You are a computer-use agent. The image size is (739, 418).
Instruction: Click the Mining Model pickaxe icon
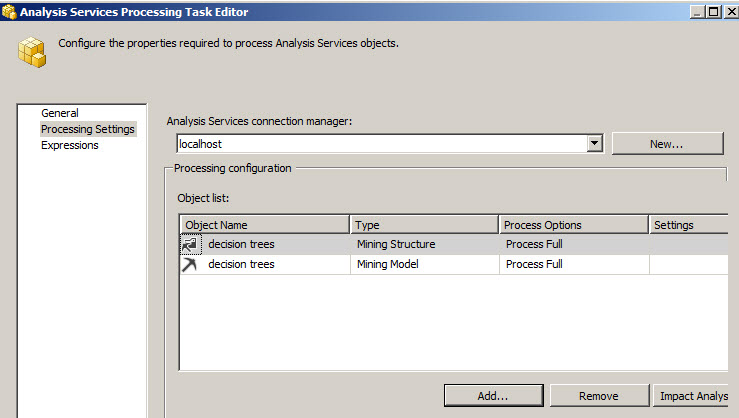(190, 264)
